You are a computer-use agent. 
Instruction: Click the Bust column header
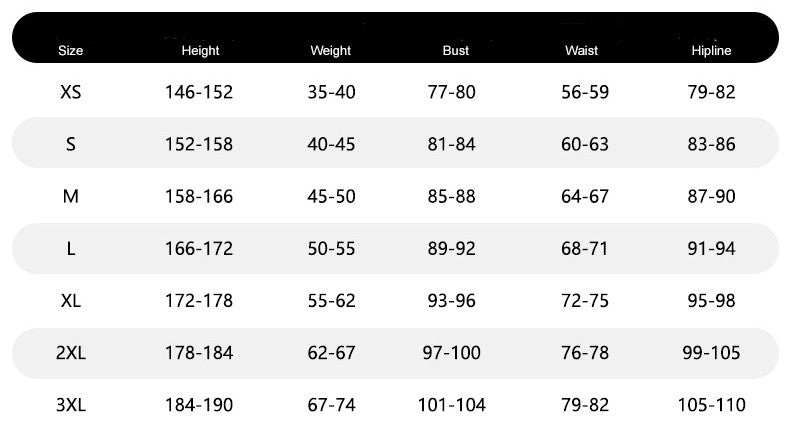tap(455, 50)
